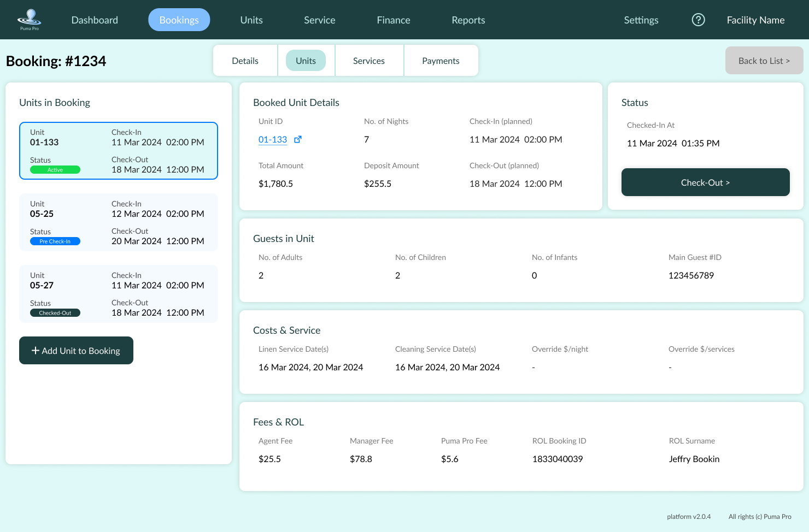Click the Active status badge
Viewport: 809px width, 532px height.
coord(55,170)
